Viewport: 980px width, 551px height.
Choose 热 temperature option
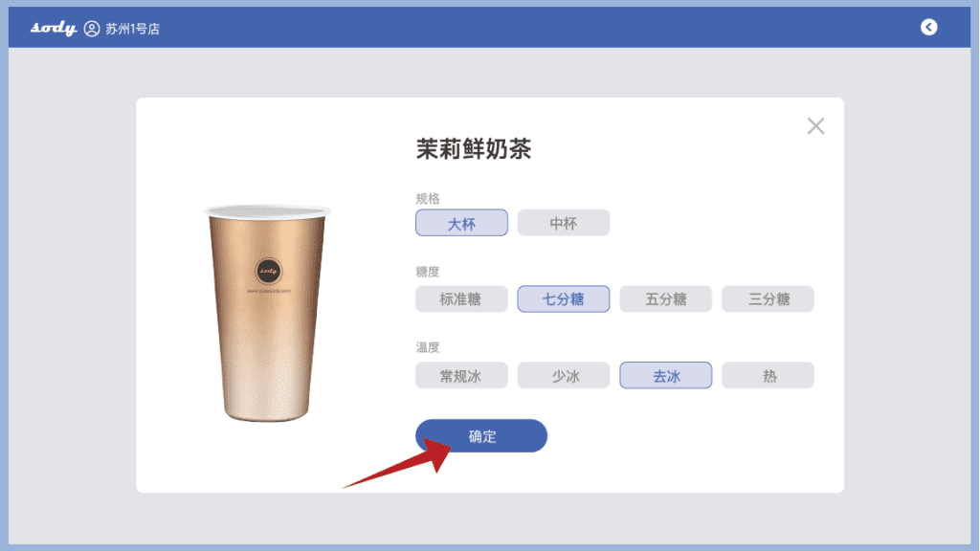point(768,375)
